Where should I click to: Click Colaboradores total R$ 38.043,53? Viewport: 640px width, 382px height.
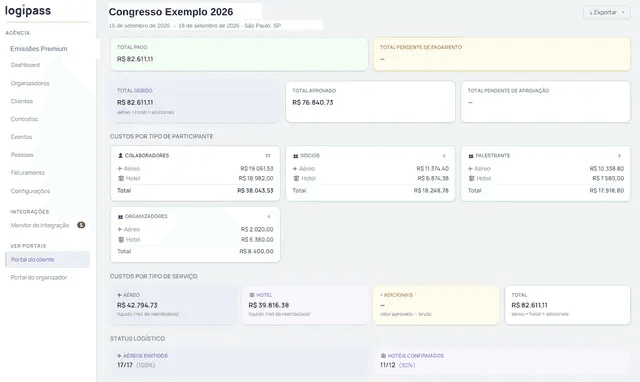256,191
